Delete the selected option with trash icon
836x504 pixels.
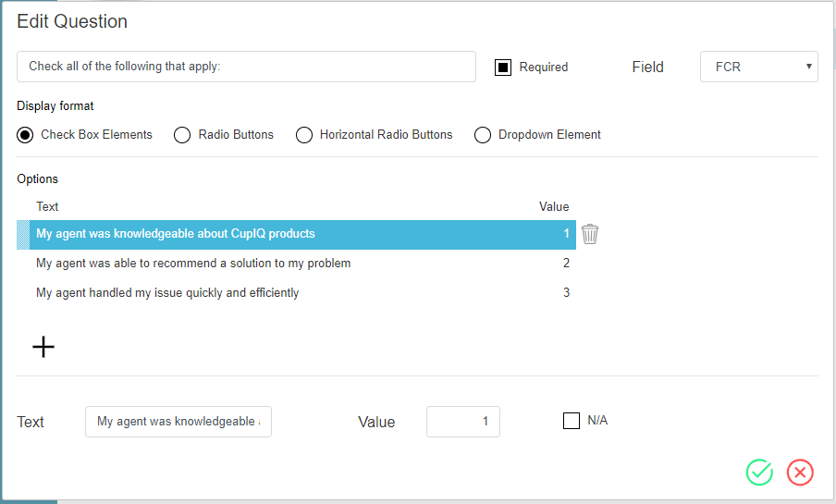pyautogui.click(x=590, y=234)
